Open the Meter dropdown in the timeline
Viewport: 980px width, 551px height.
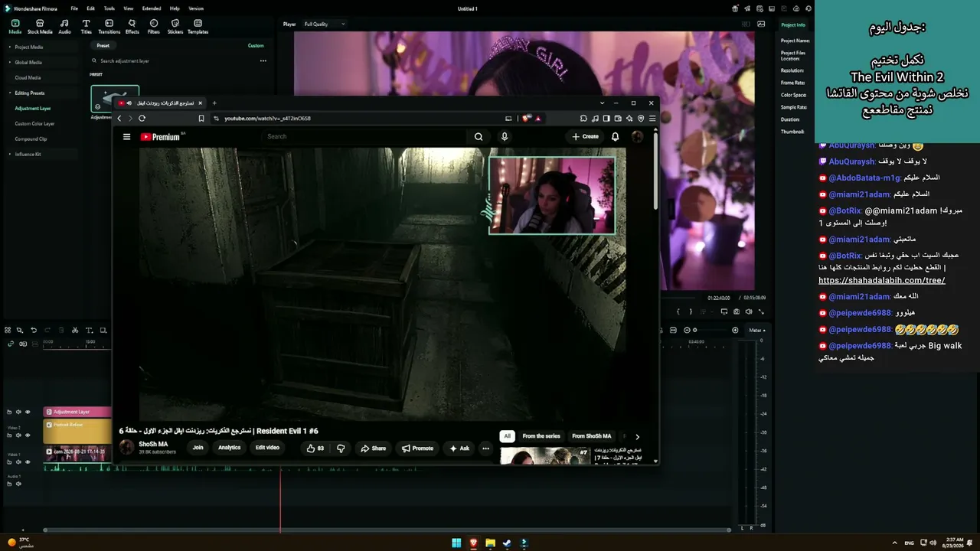tap(757, 330)
